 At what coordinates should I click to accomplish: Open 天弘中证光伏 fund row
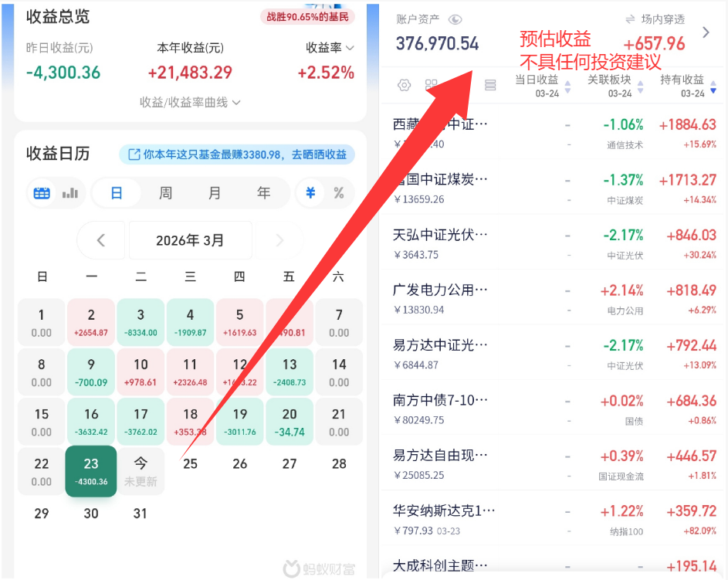click(x=553, y=242)
